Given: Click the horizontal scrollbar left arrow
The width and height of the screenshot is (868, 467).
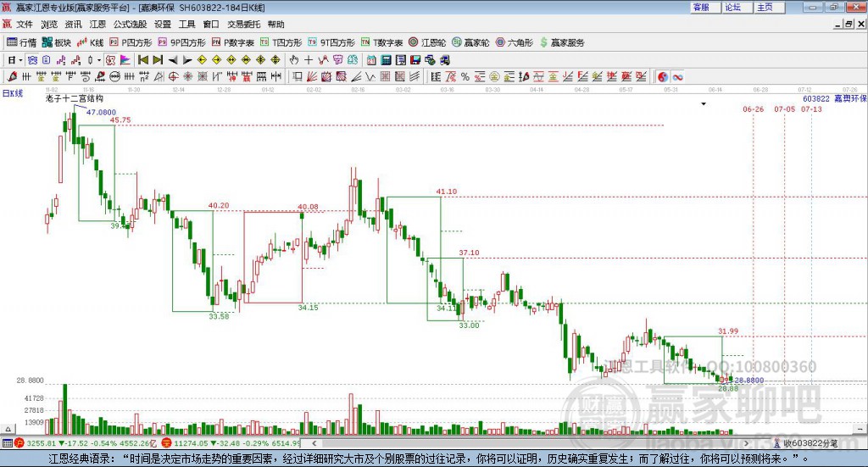Looking at the screenshot, I should tap(314, 442).
